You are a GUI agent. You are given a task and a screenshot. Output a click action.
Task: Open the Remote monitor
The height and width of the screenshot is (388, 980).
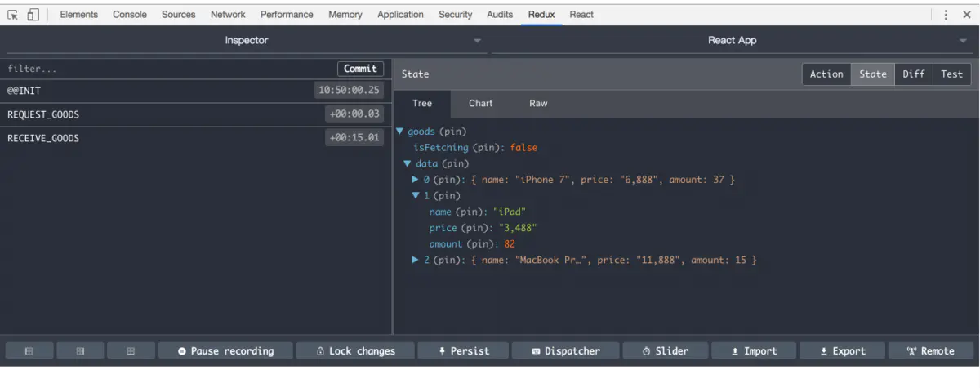pos(930,351)
